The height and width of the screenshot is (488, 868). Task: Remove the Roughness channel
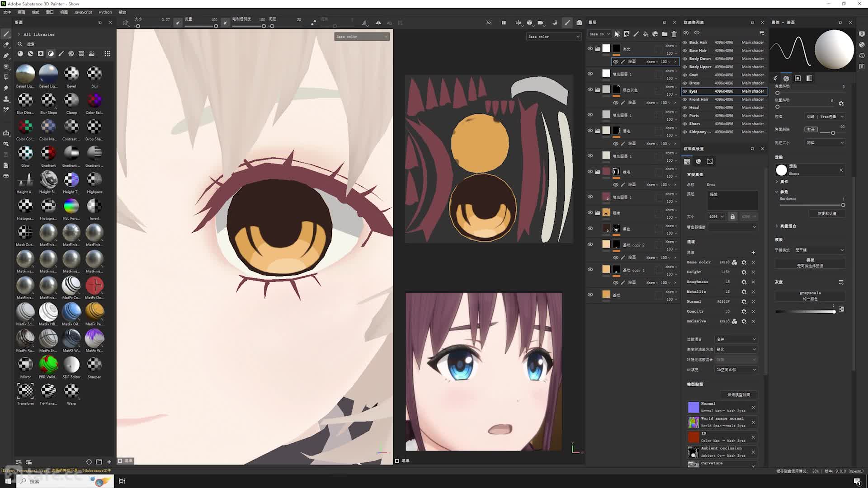(x=753, y=282)
